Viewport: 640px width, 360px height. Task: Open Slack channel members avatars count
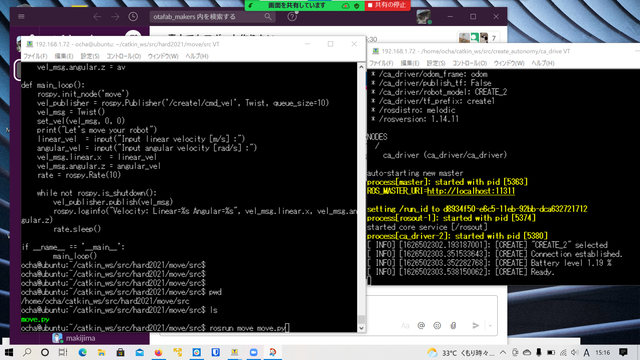pos(478,38)
